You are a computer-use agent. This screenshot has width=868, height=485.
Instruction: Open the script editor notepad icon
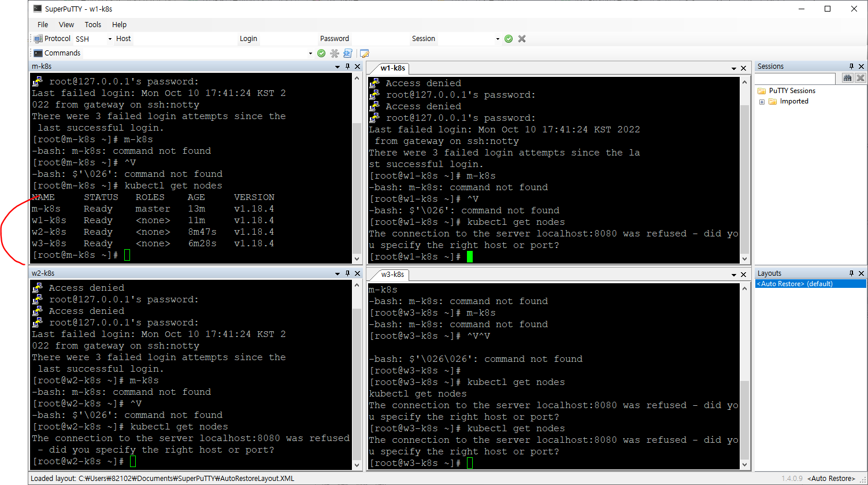365,53
